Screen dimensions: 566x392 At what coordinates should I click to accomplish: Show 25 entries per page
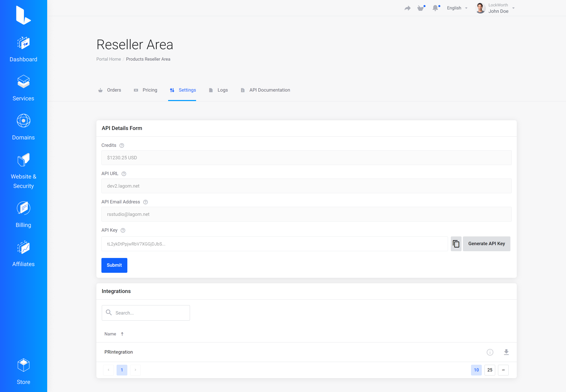(490, 370)
